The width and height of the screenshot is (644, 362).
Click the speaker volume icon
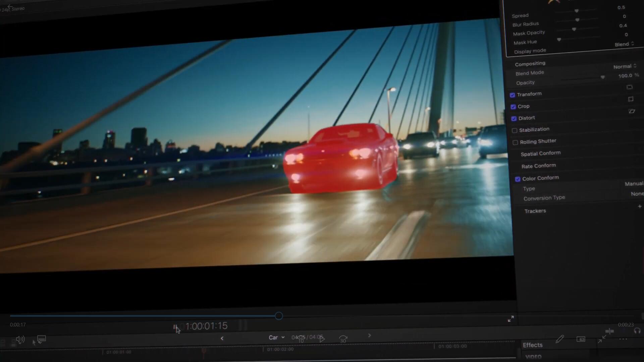20,340
